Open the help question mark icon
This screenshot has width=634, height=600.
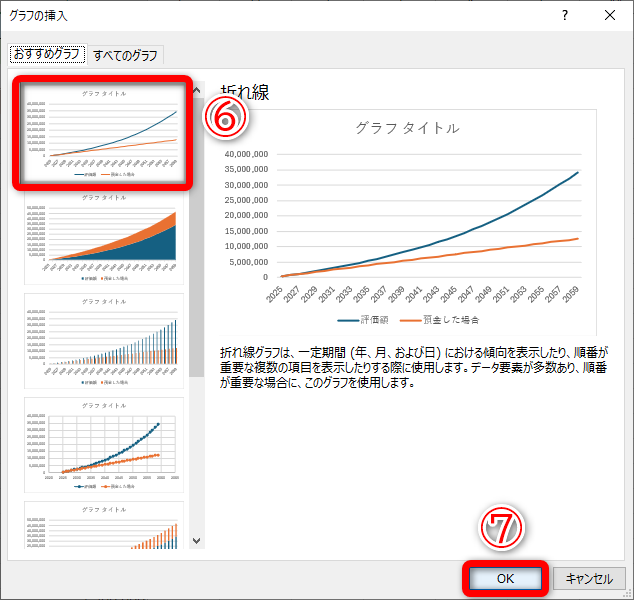(x=565, y=15)
